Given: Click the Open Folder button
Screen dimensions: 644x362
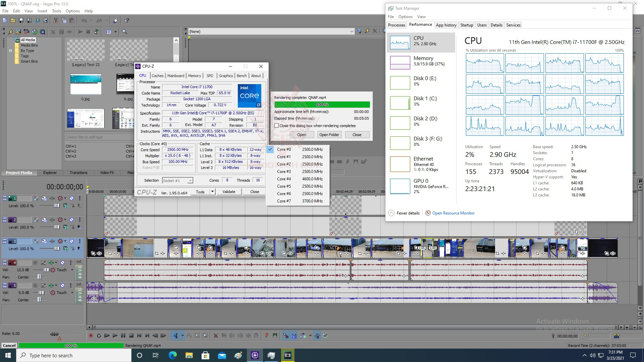Looking at the screenshot, I should (329, 135).
